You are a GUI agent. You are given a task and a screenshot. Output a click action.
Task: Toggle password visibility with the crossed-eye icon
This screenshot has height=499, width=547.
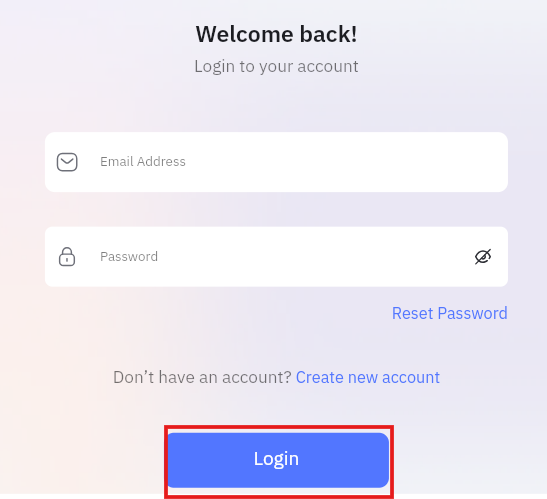click(x=483, y=257)
